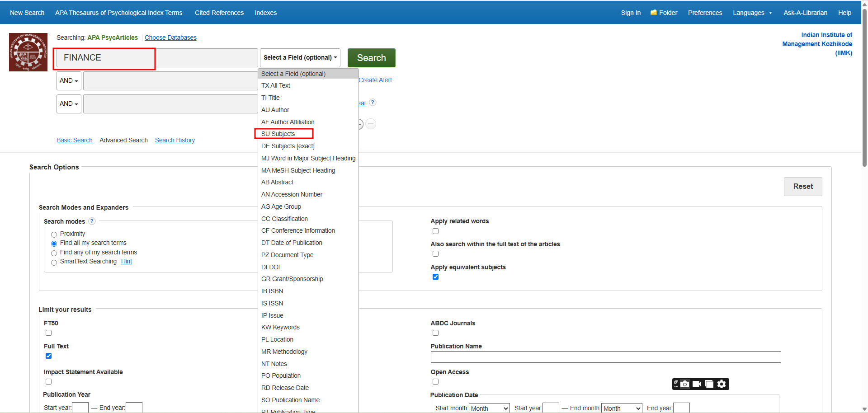
Task: Enable the Apply related words checkbox
Action: 435,231
